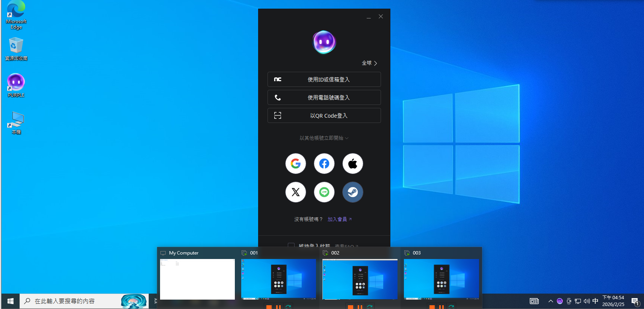Click 使用ID或信箱登入 button
The width and height of the screenshot is (644, 309).
click(x=324, y=79)
